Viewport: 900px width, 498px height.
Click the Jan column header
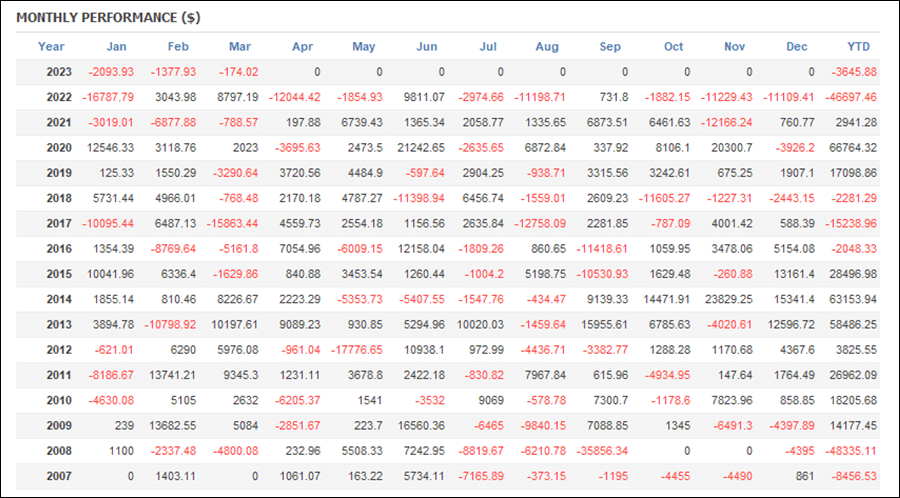tap(117, 47)
